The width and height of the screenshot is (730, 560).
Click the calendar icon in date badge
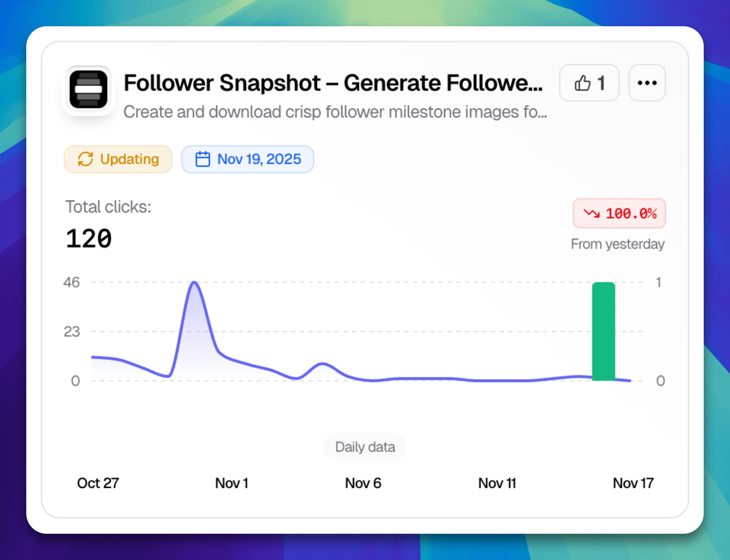tap(203, 159)
